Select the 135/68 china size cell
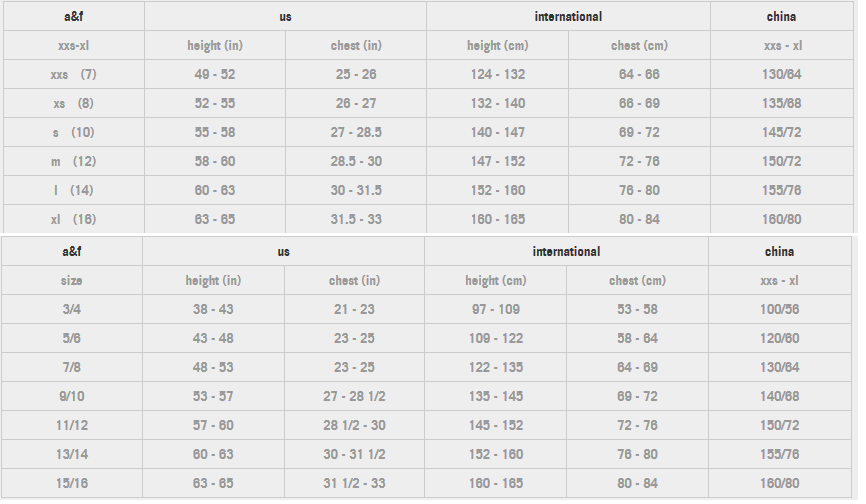This screenshot has height=504, width=866. pos(781,104)
